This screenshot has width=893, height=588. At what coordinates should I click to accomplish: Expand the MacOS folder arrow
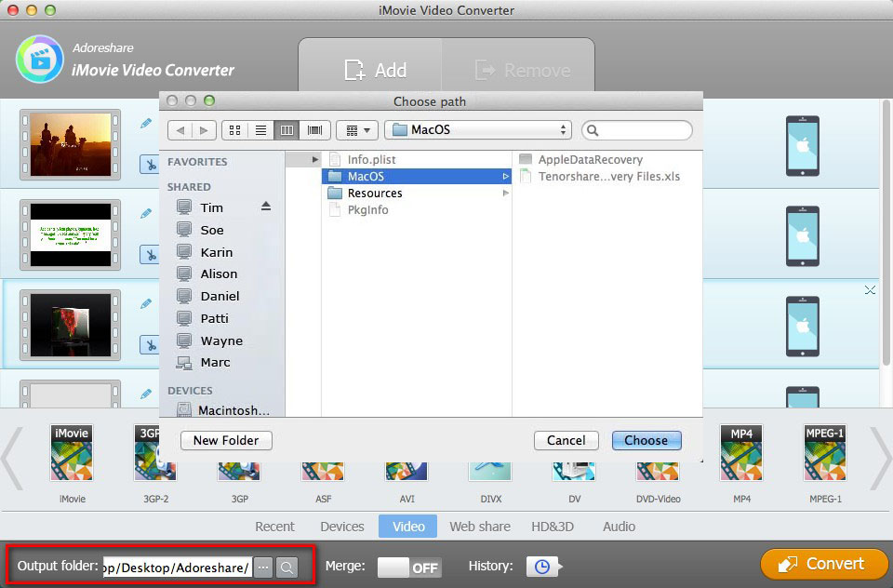505,177
